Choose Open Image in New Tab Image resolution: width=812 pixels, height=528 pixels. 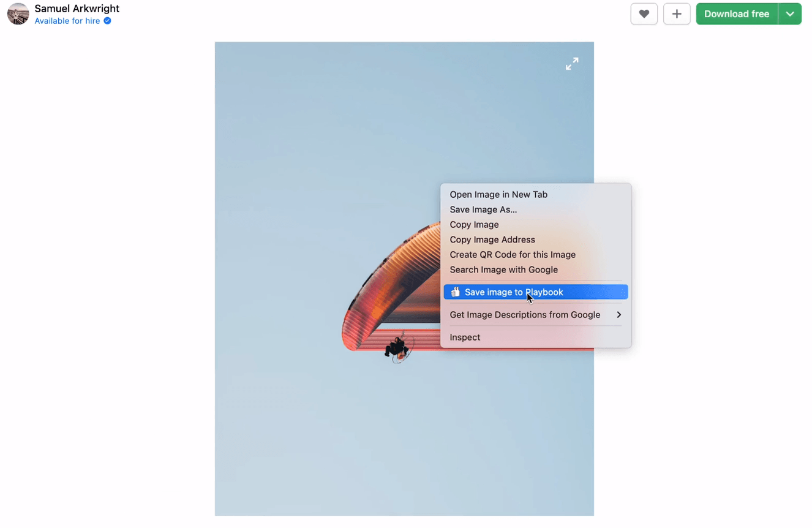click(x=498, y=194)
